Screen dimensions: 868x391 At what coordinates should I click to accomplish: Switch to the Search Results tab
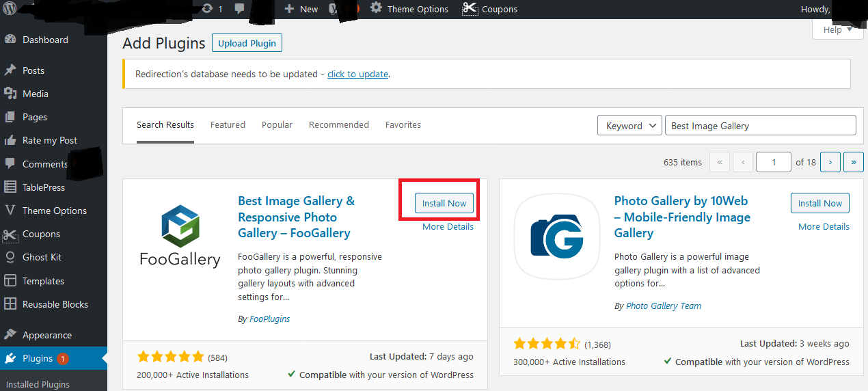coord(165,125)
